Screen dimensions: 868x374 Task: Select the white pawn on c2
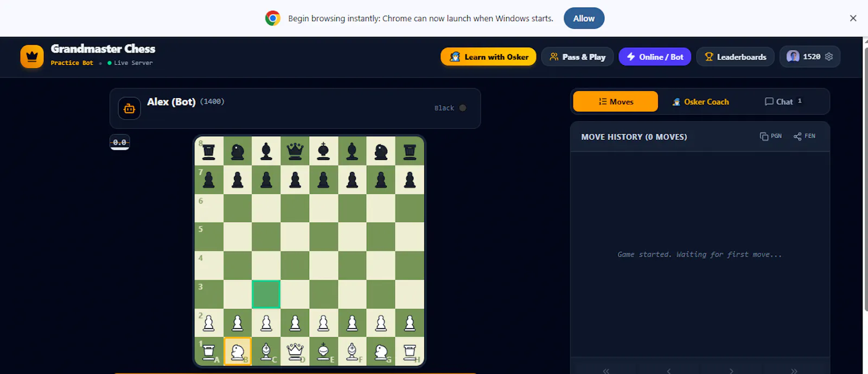point(266,323)
